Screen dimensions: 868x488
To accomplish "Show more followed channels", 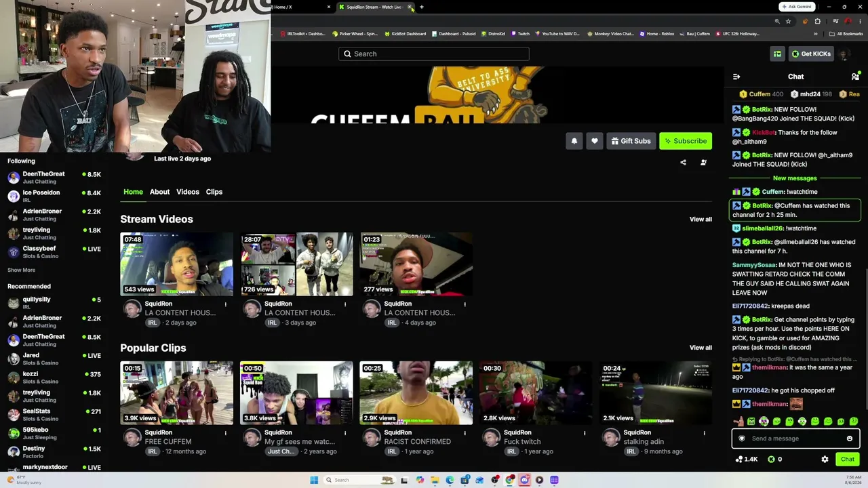I will click(x=21, y=270).
